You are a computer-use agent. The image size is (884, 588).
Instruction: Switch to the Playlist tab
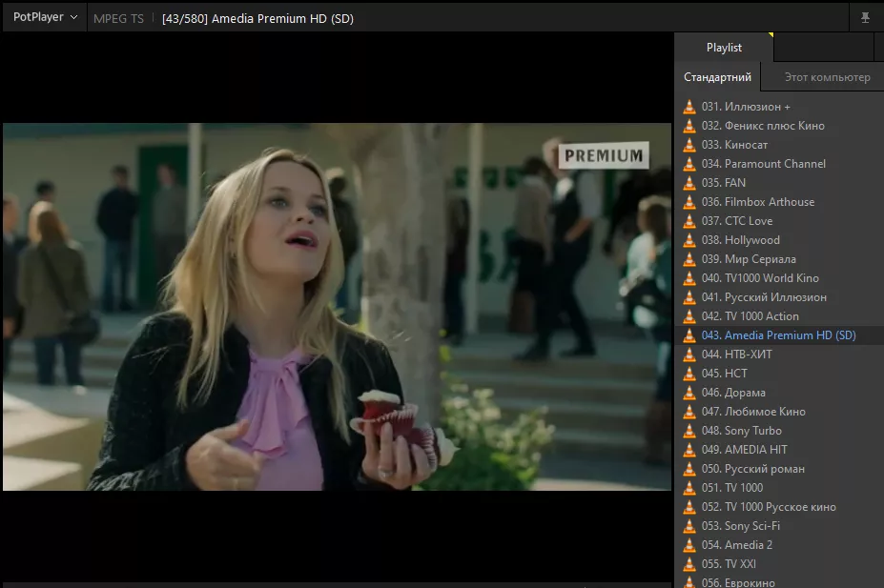tap(724, 48)
